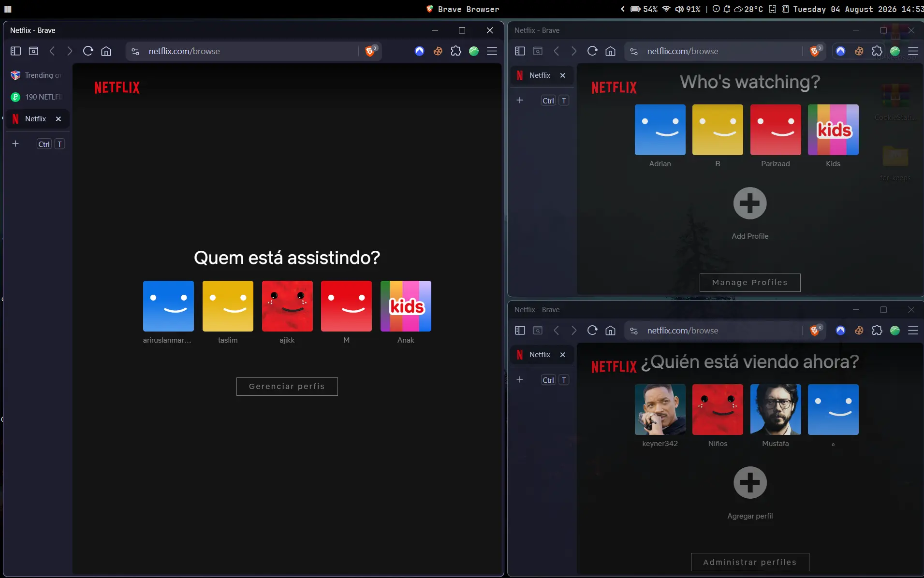Click the battery indicator in the top bar
The height and width of the screenshot is (578, 924).
644,9
